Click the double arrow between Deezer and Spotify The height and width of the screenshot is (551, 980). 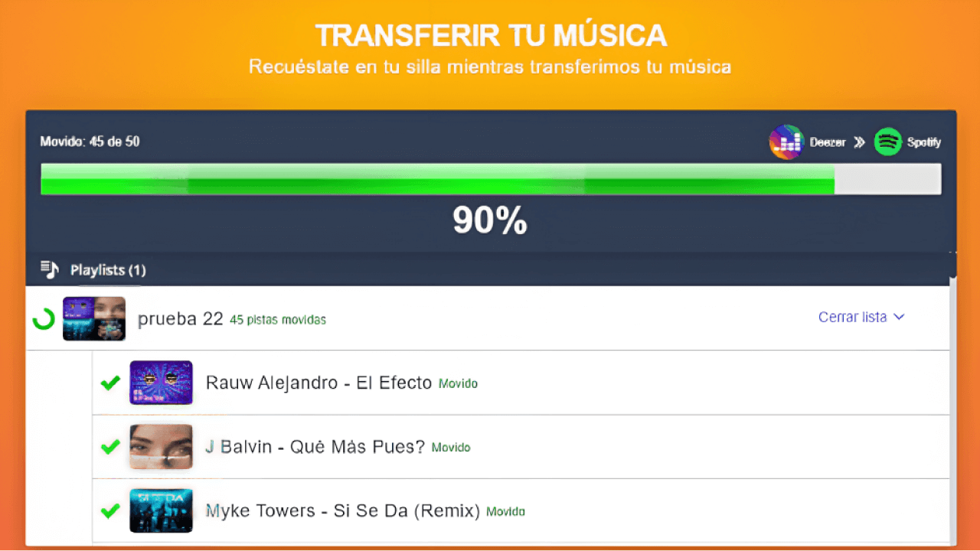859,142
